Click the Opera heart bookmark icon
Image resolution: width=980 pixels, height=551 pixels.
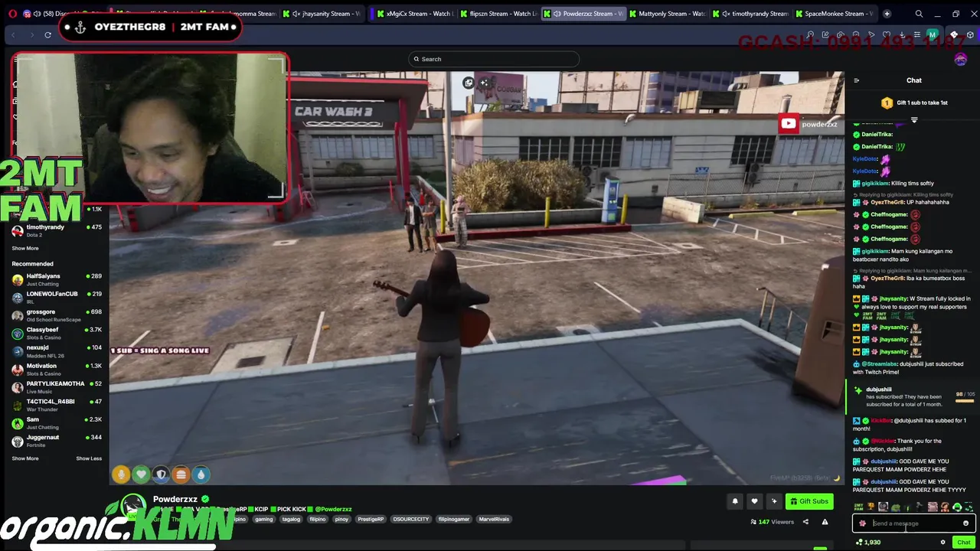point(887,35)
